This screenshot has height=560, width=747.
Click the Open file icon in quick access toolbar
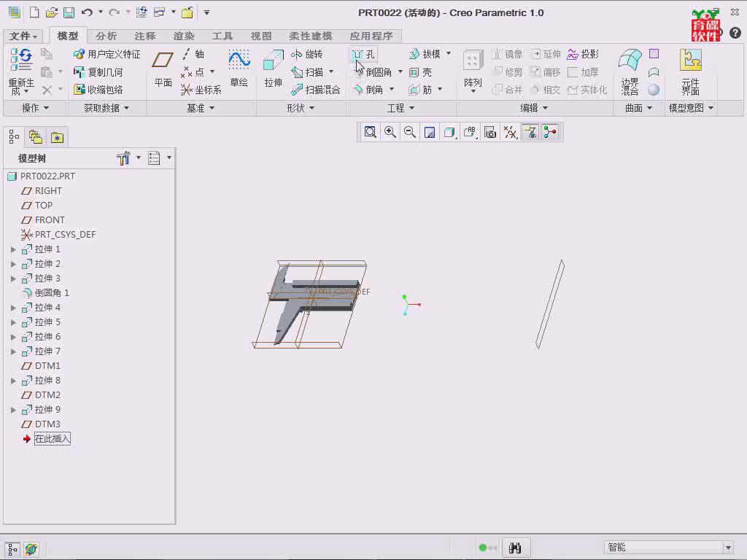(x=52, y=13)
